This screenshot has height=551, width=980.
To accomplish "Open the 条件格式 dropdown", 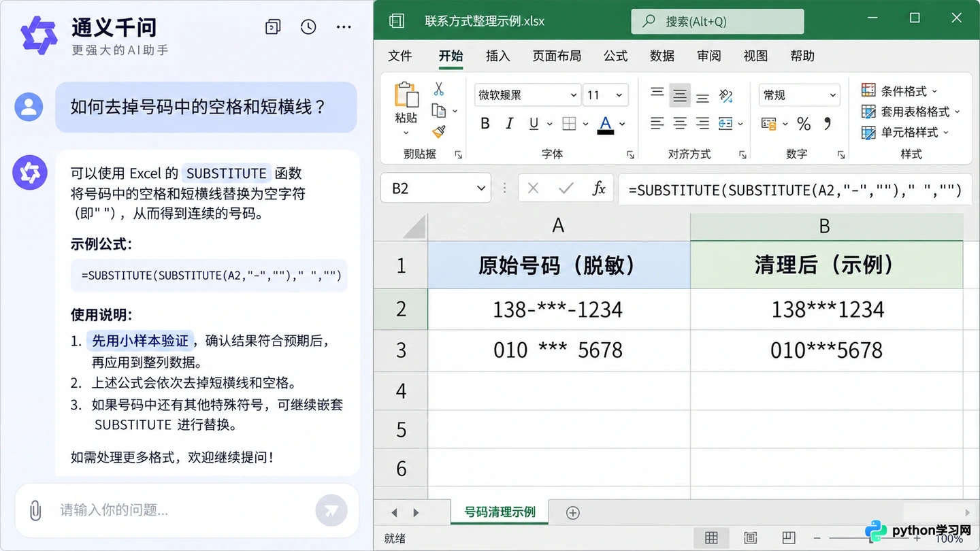I will click(x=900, y=90).
